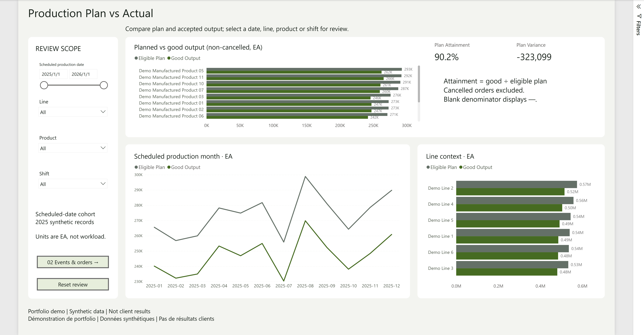
Task: Select the Demo Manufactured Product 06 label
Action: [x=171, y=116]
